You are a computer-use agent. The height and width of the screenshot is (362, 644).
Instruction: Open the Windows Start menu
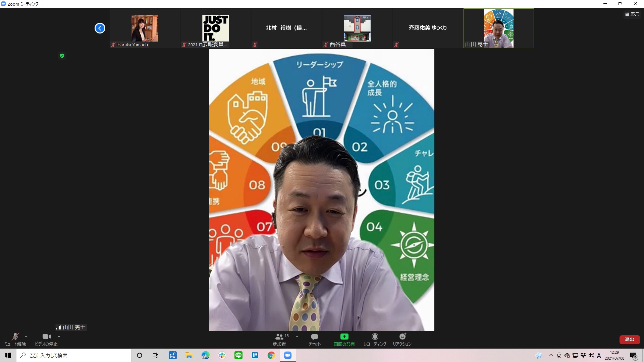tap(8, 355)
